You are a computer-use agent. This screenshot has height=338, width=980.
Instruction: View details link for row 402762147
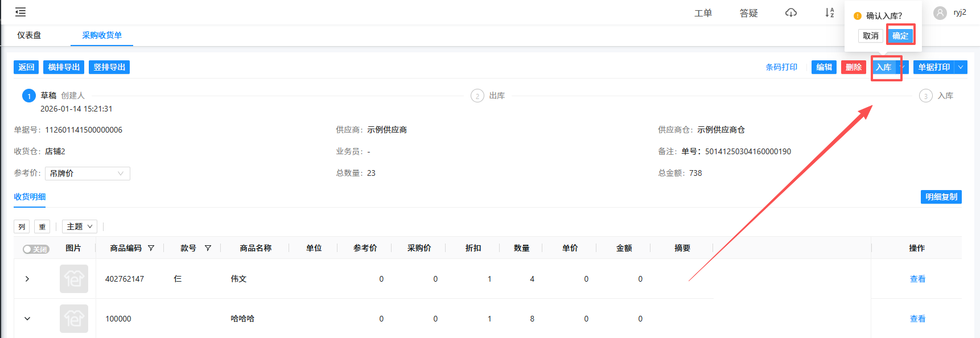tap(917, 279)
